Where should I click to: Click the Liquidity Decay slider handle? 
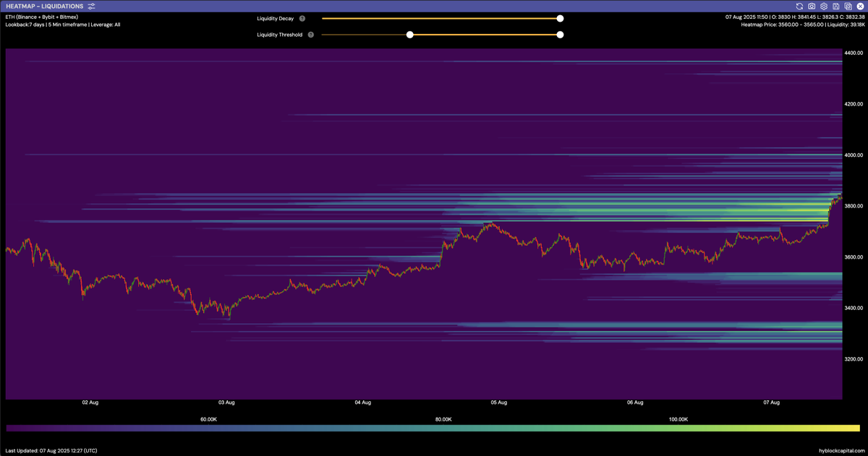click(x=560, y=19)
